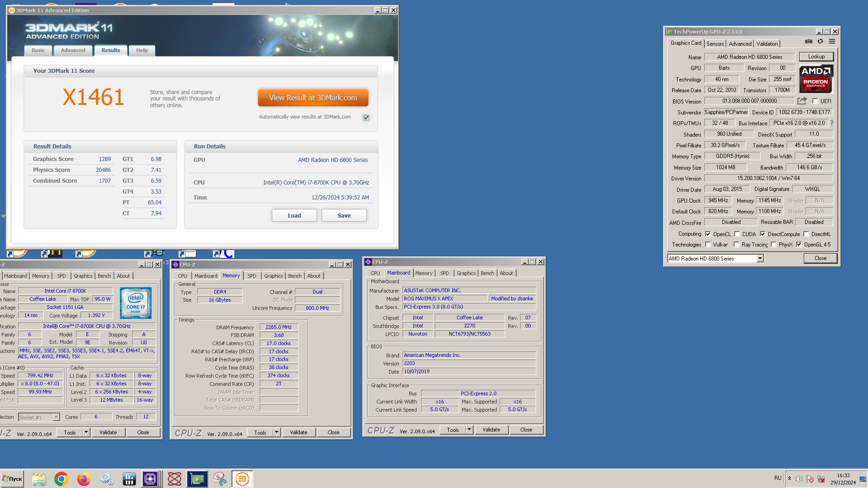The image size is (868, 488).
Task: Open the Snipping Tool taskbar icon
Action: [220, 479]
